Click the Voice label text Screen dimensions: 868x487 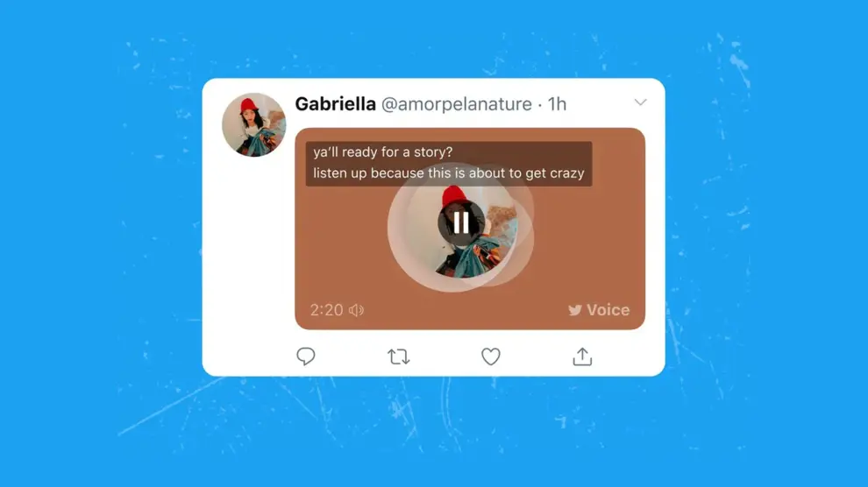point(608,310)
